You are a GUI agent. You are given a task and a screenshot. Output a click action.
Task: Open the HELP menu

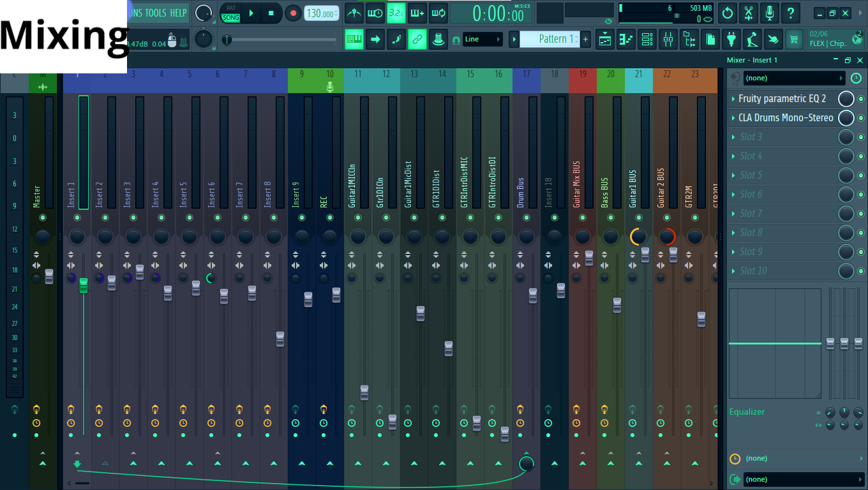(x=178, y=13)
